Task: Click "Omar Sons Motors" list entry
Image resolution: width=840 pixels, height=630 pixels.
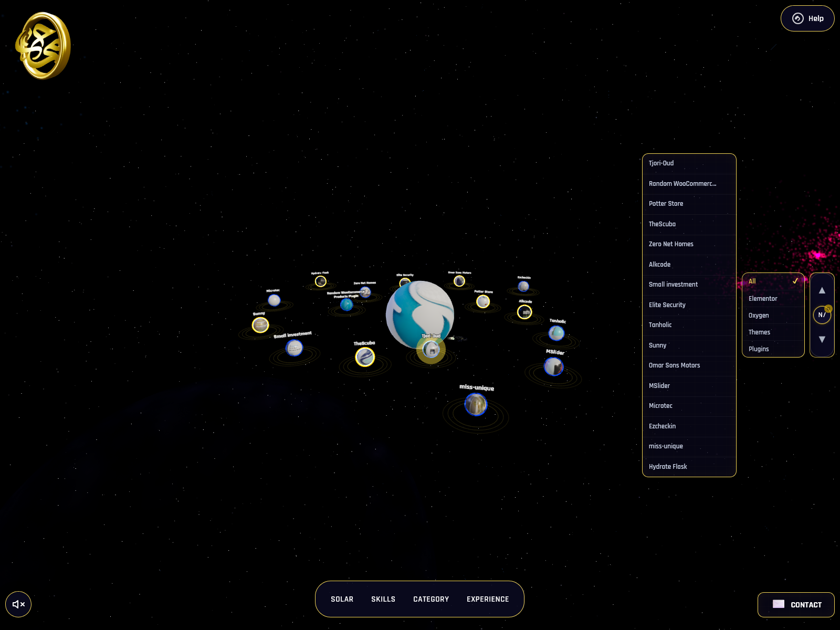Action: point(689,365)
